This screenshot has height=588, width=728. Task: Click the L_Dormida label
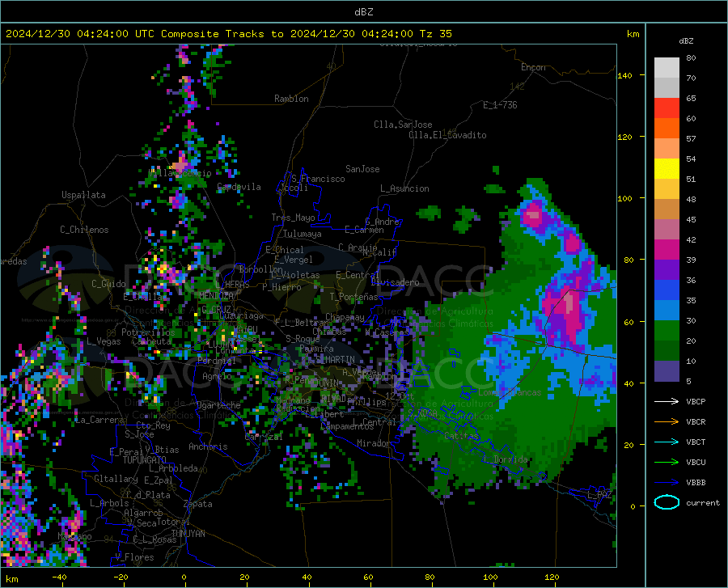(506, 459)
